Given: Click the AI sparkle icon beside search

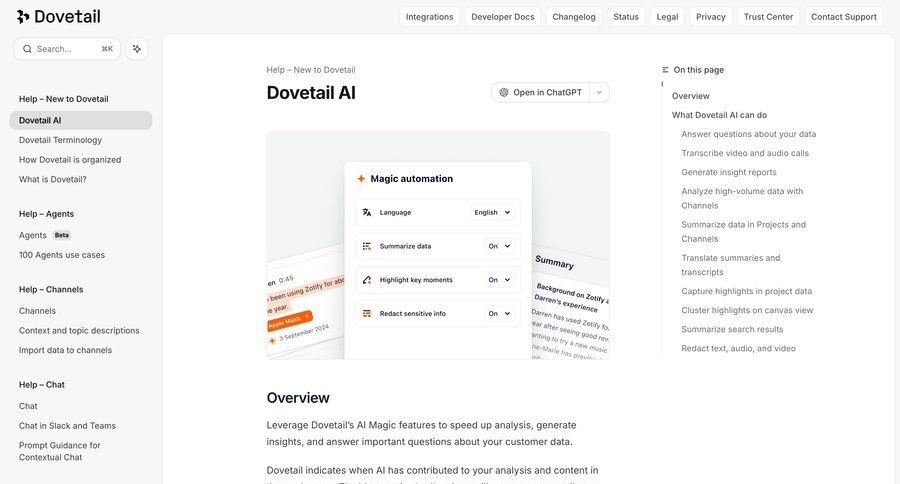Looking at the screenshot, I should coord(137,49).
